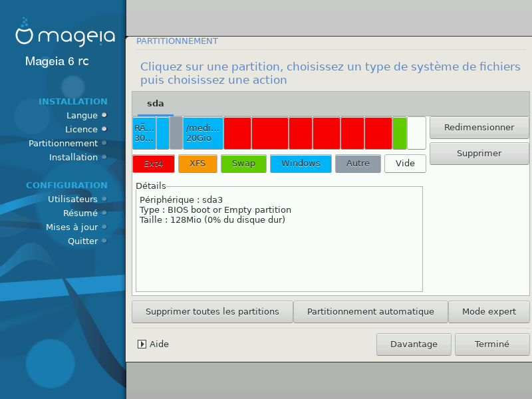The height and width of the screenshot is (399, 532).
Task: Select the red partition beside the green swap
Action: [x=378, y=133]
